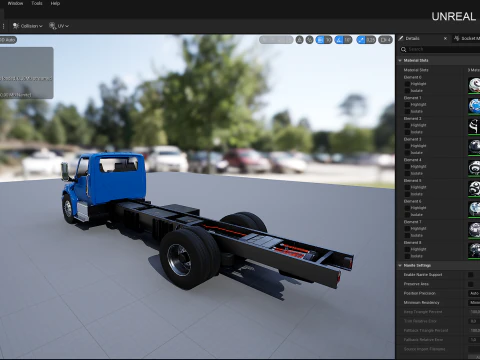The height and width of the screenshot is (360, 480).
Task: Collapse the Material Slots section
Action: click(400, 60)
